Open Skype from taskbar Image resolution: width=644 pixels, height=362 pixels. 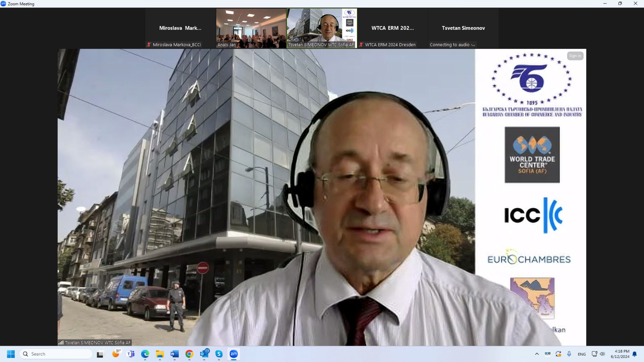click(x=219, y=354)
